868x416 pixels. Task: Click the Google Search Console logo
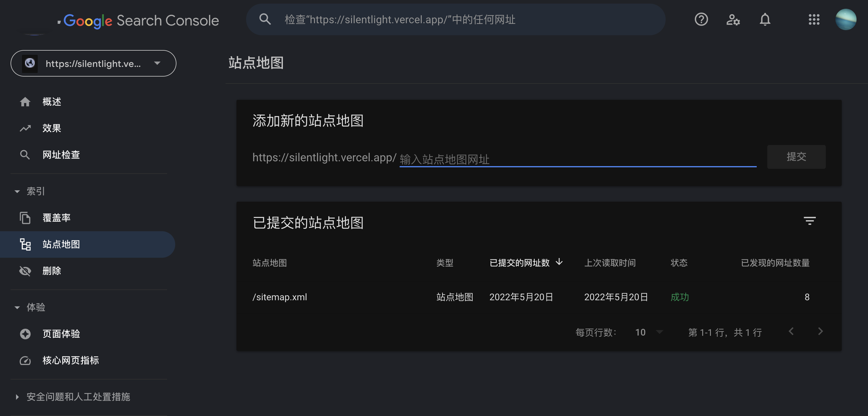click(141, 20)
